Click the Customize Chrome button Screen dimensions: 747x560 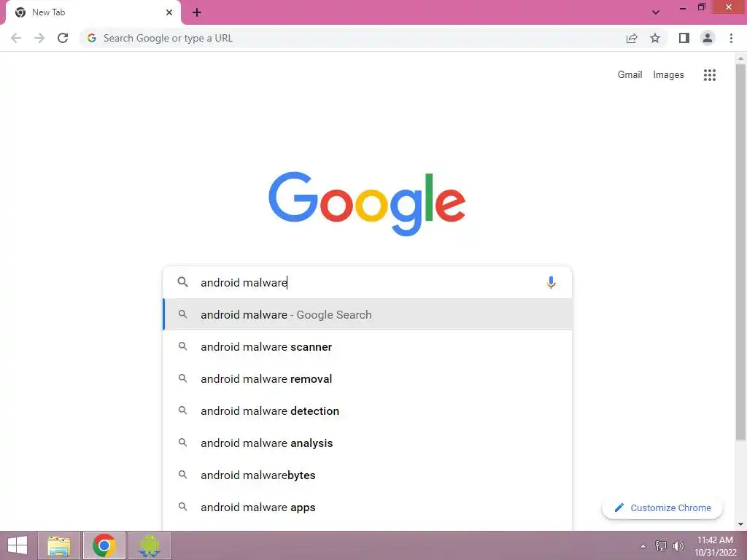click(x=662, y=507)
